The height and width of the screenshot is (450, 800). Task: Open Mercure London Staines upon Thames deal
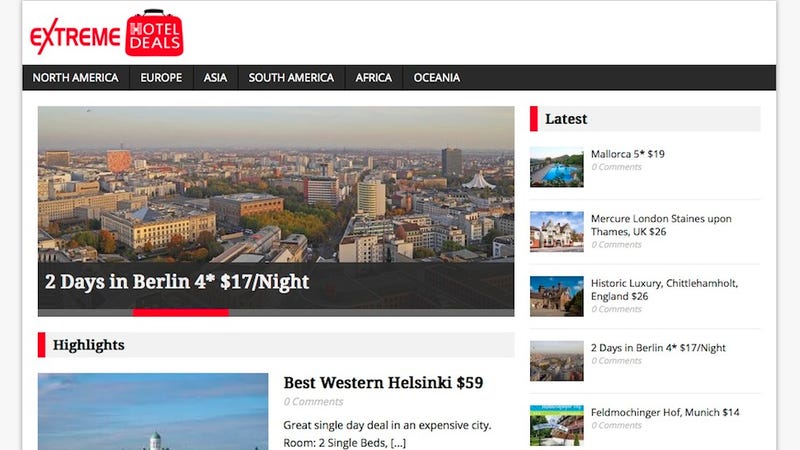(x=661, y=225)
